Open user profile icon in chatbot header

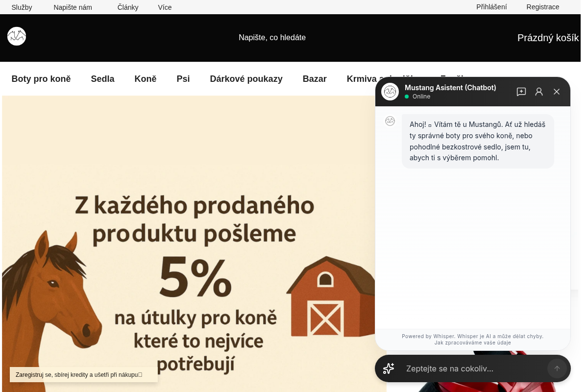click(539, 92)
